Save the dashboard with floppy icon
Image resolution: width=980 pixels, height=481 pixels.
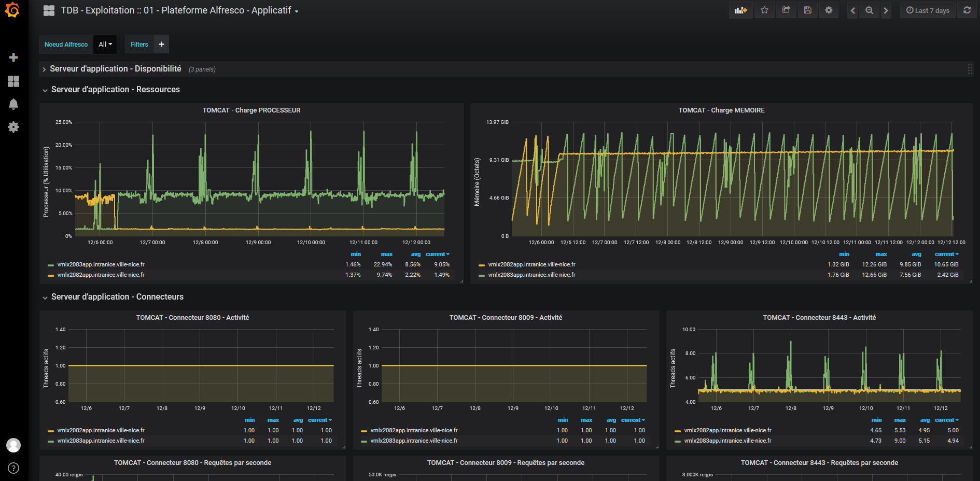point(807,10)
